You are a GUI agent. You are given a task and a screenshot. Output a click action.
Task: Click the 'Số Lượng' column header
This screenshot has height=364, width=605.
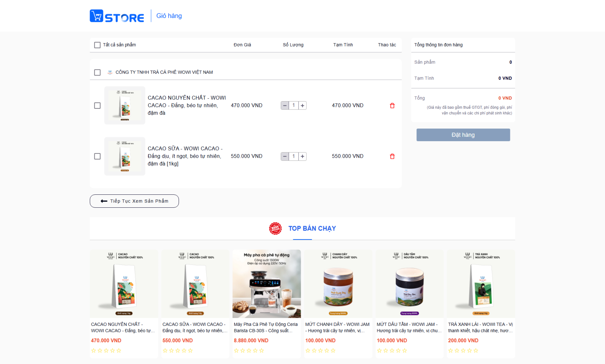(293, 45)
